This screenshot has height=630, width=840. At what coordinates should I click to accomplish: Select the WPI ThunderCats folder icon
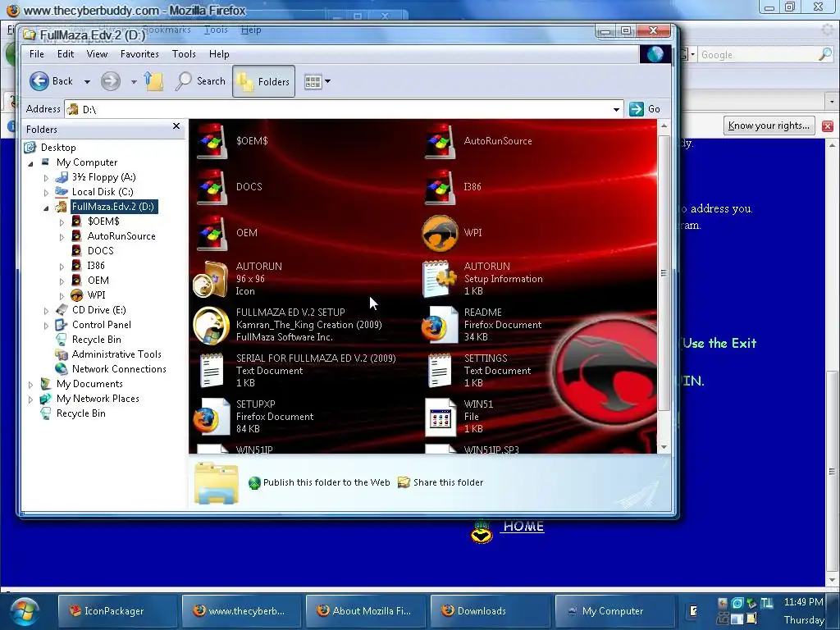[x=441, y=233]
